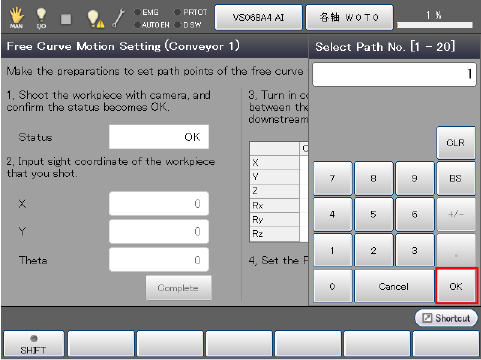Image resolution: width=481 pixels, height=360 pixels.
Task: Click the gray stop square icon
Action: click(x=66, y=19)
